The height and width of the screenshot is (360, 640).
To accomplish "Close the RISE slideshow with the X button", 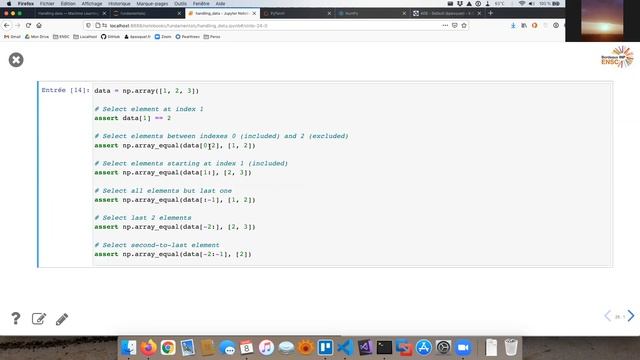I will point(16,60).
